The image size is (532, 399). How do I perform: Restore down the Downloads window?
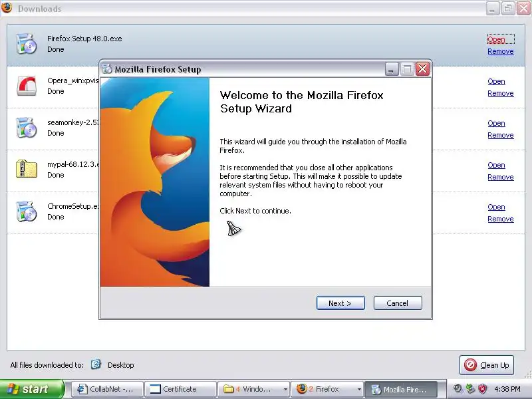tap(508, 8)
